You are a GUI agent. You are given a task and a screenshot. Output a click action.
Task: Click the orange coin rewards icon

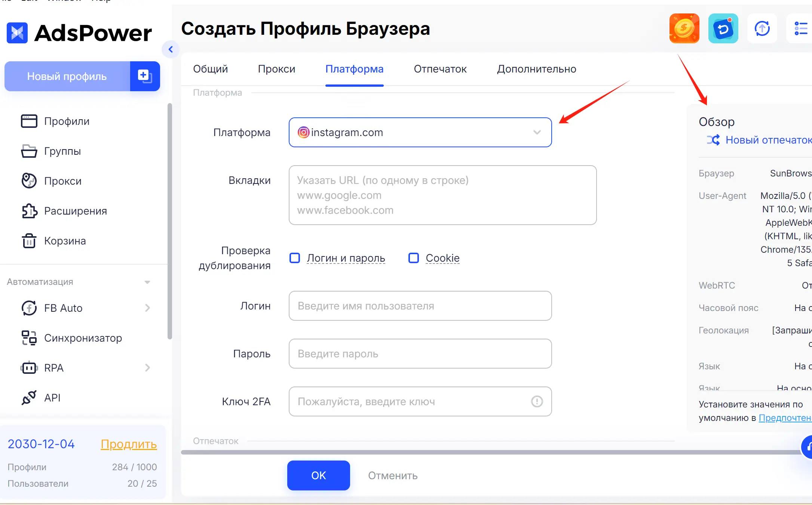[684, 28]
